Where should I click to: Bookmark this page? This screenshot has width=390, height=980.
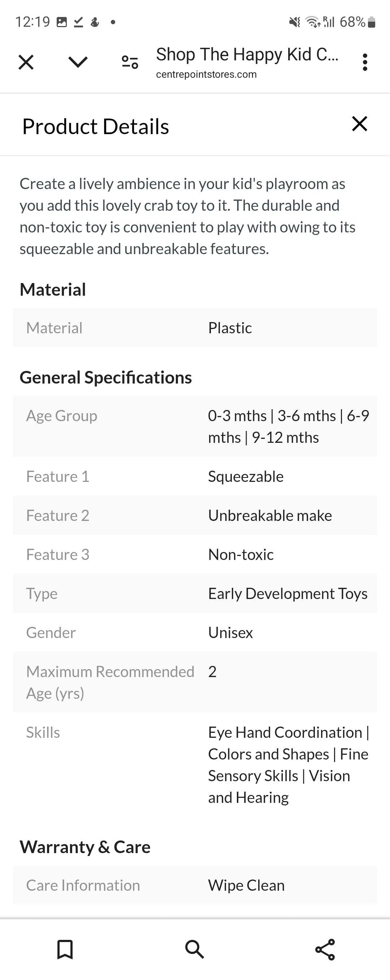(65, 950)
